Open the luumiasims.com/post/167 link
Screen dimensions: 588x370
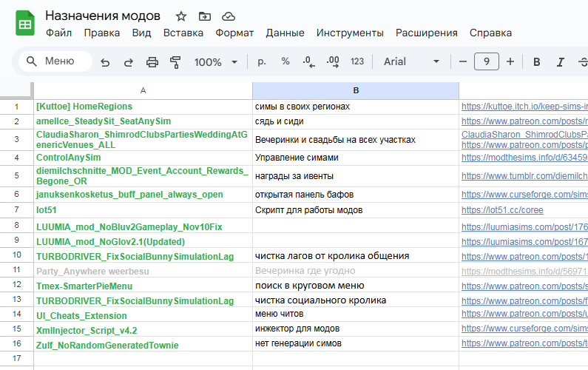click(x=524, y=242)
